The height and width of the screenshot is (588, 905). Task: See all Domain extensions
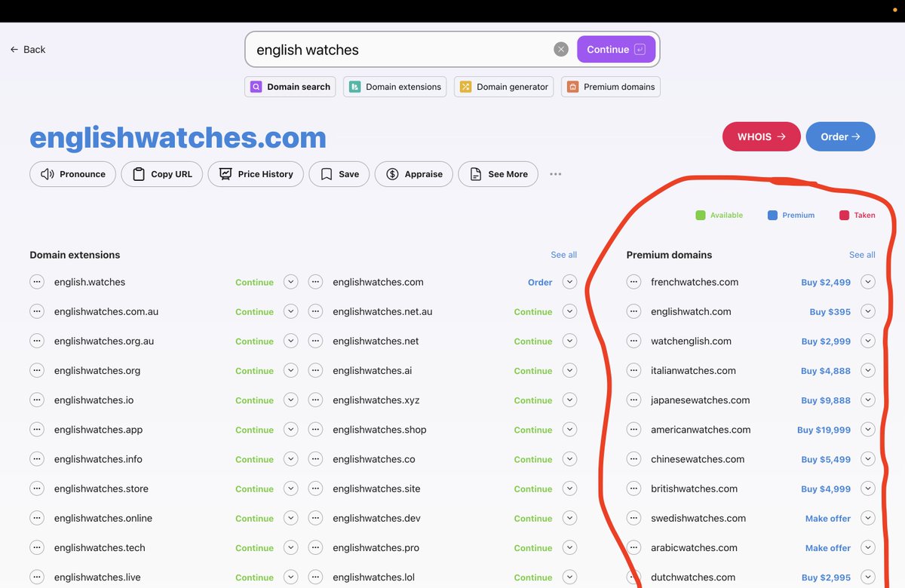click(563, 255)
